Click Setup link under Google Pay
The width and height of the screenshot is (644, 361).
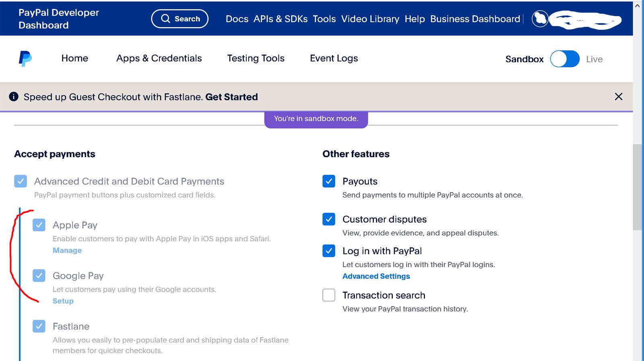[63, 301]
